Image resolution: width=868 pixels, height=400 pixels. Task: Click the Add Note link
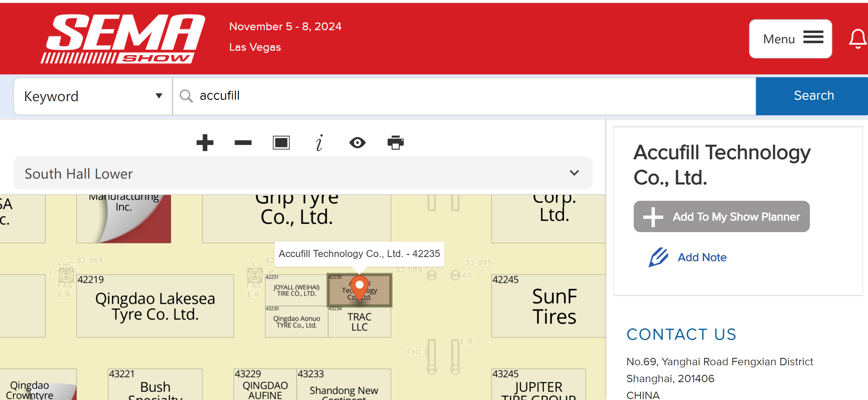[x=702, y=257]
